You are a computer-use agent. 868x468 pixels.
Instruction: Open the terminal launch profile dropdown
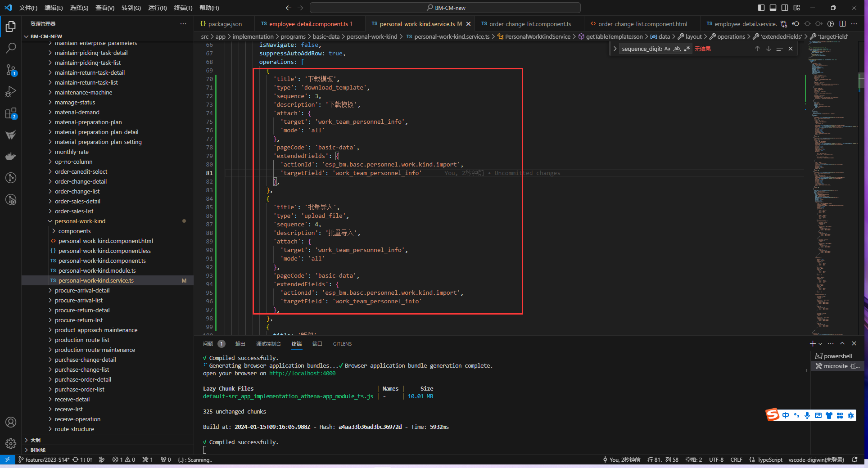[820, 343]
